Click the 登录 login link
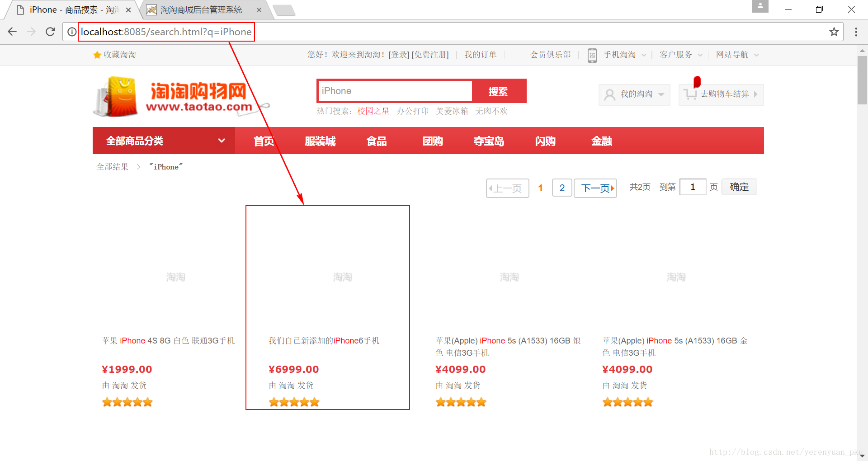Screen dimensions: 868x461 tap(399, 55)
